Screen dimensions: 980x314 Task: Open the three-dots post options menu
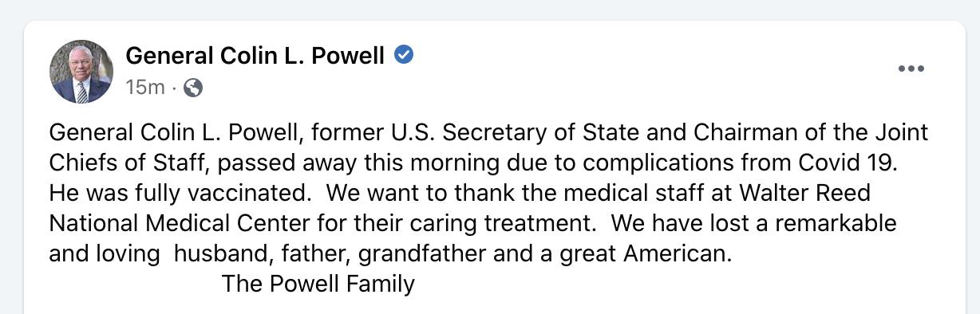[911, 69]
